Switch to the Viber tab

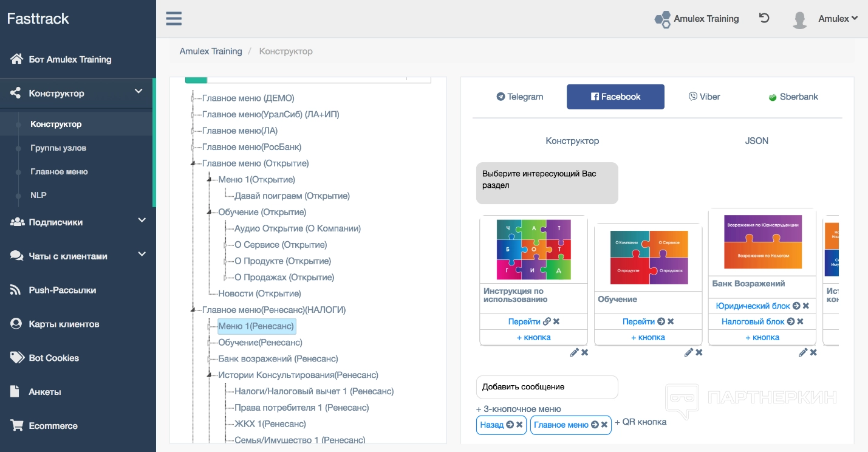pos(704,97)
